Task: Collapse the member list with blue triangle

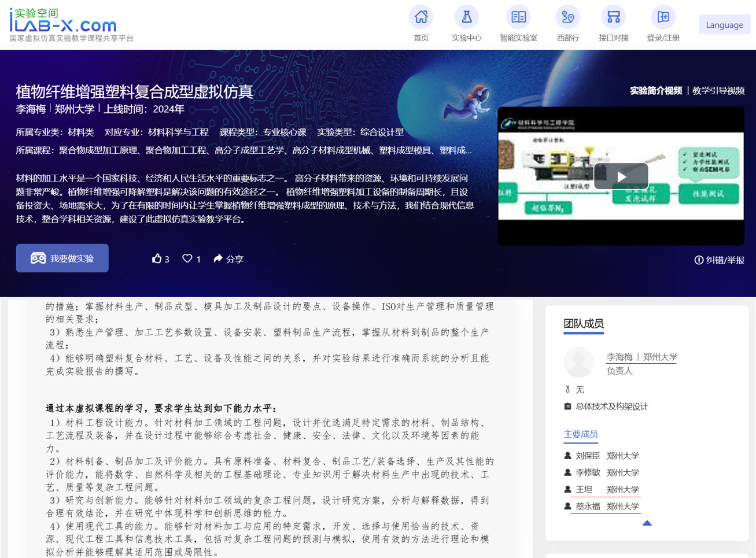Action: point(647,523)
